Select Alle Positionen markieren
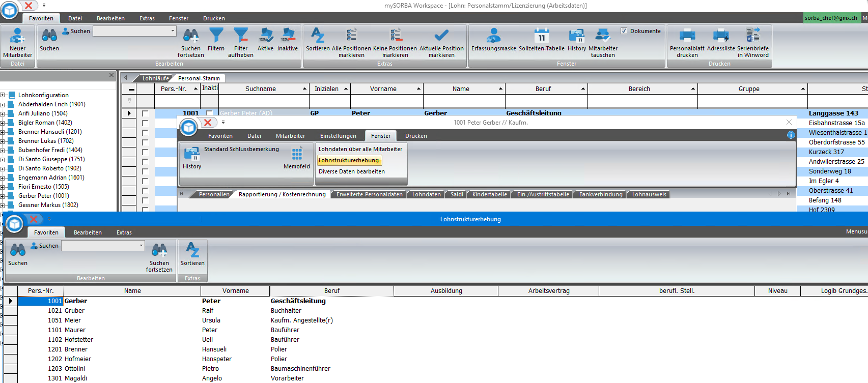 click(x=351, y=43)
